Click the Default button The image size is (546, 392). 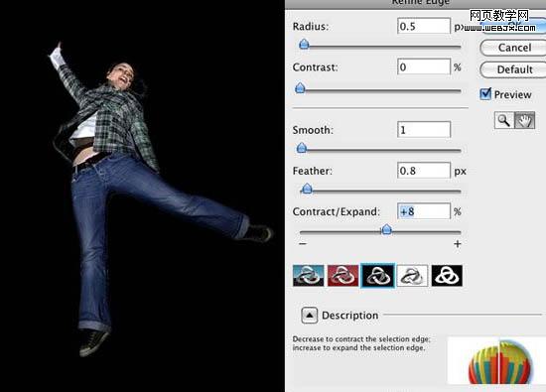(x=514, y=69)
